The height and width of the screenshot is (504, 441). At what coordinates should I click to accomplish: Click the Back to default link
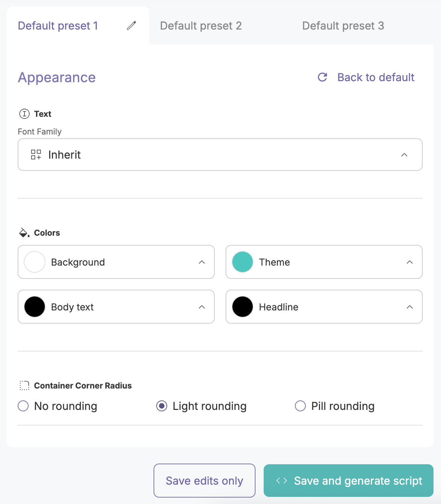376,77
